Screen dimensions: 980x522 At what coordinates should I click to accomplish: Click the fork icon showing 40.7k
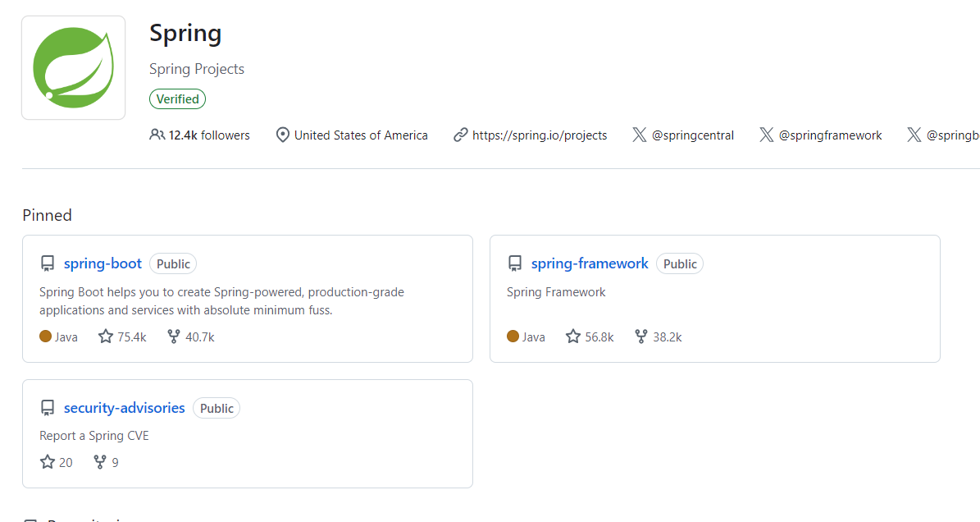(174, 337)
